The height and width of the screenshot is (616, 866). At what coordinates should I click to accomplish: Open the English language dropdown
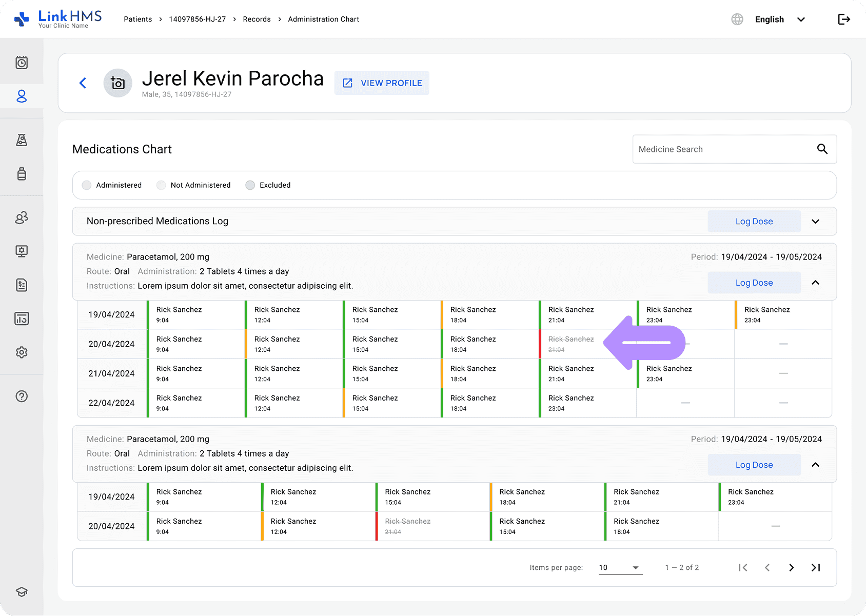coord(779,19)
